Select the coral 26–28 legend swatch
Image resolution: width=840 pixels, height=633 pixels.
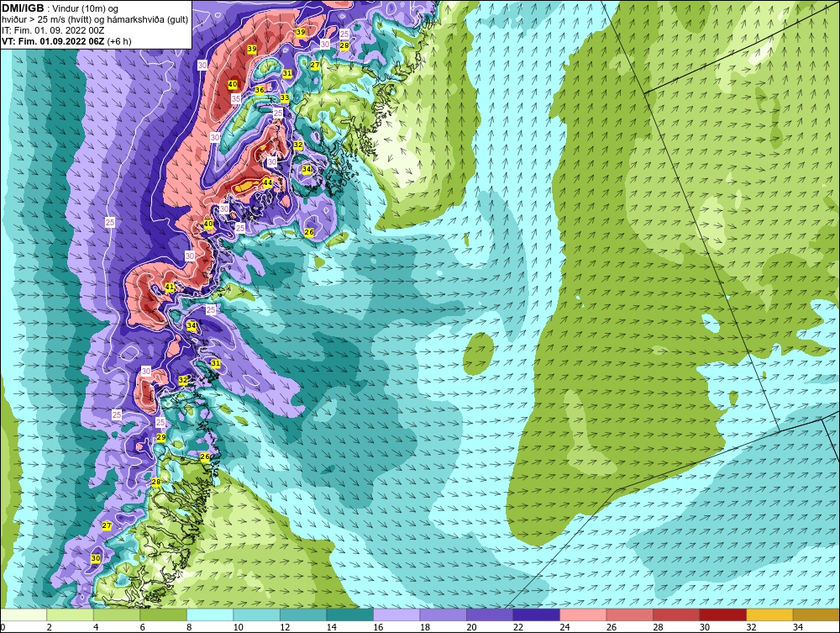point(629,615)
